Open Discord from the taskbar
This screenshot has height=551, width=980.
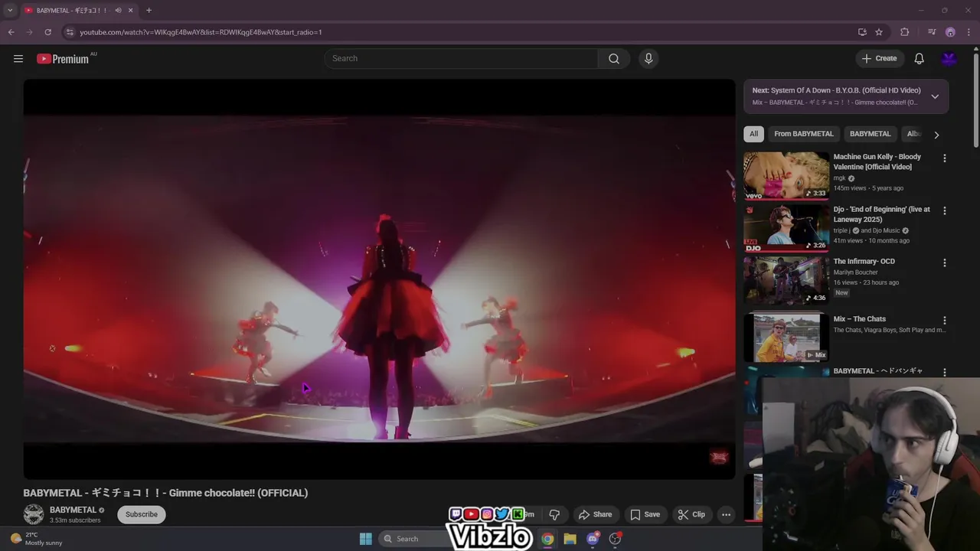pos(593,539)
